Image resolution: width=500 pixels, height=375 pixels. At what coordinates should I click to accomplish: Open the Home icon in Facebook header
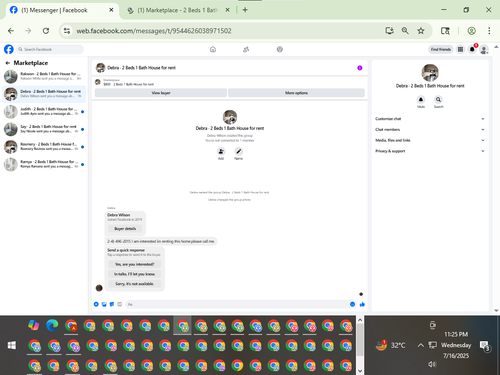pyautogui.click(x=213, y=49)
